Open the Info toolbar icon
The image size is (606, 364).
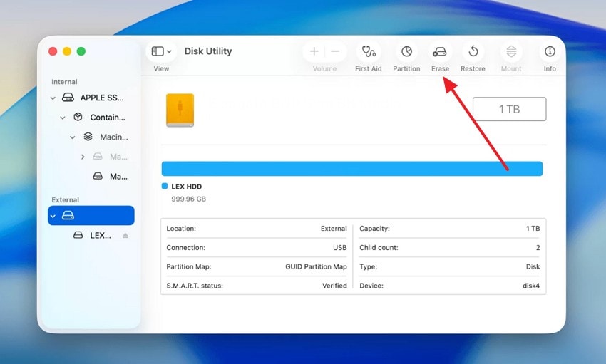550,51
